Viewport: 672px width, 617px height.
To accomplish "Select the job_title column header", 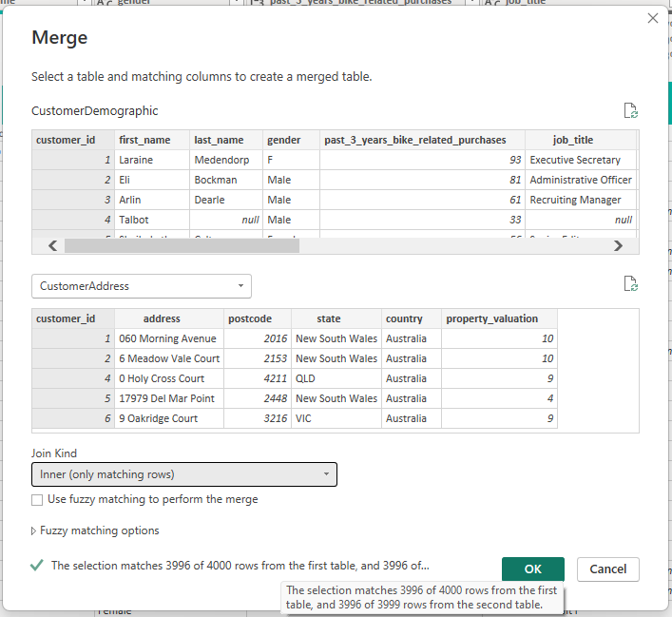I will (x=572, y=140).
